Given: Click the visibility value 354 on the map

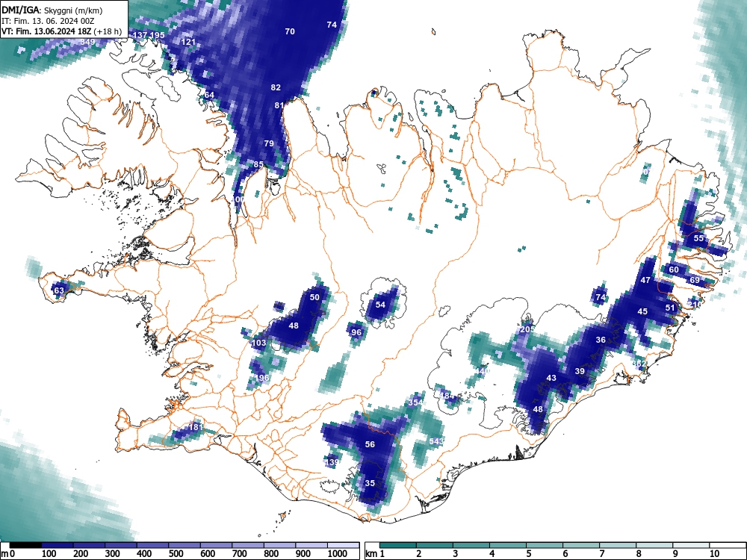Looking at the screenshot, I should click(415, 402).
